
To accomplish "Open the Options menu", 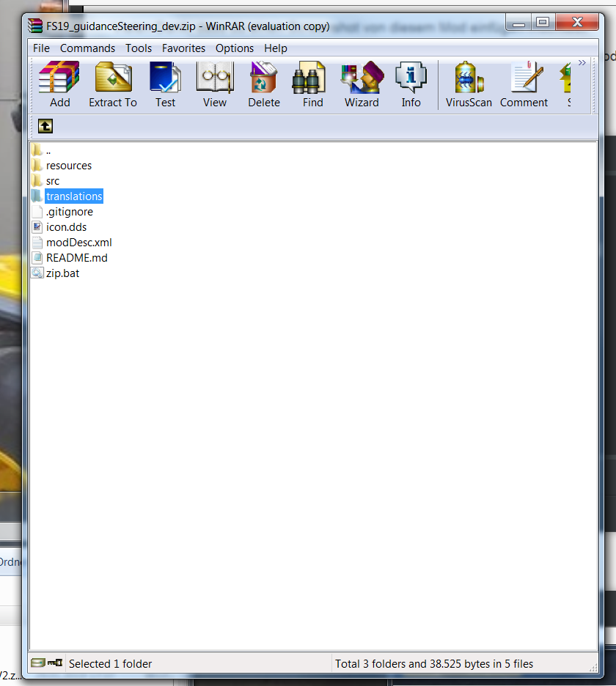I will (234, 48).
